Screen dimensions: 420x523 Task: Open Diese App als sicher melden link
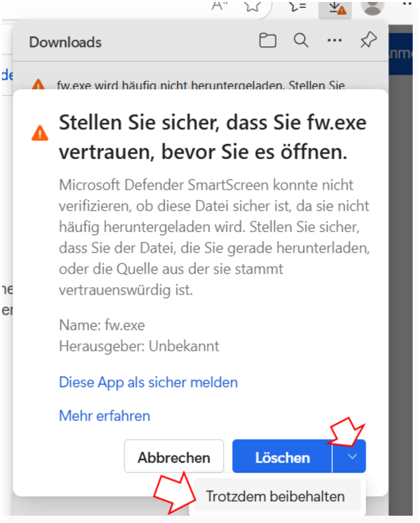pos(148,382)
